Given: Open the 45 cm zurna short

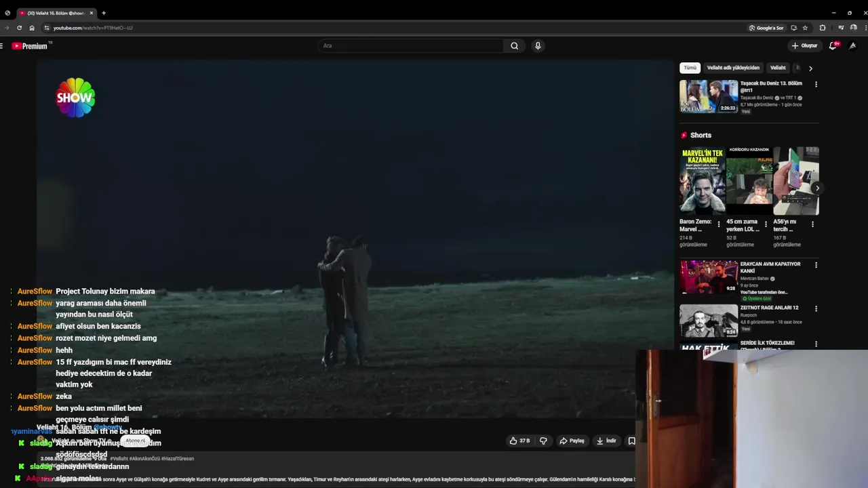Looking at the screenshot, I should (x=749, y=181).
